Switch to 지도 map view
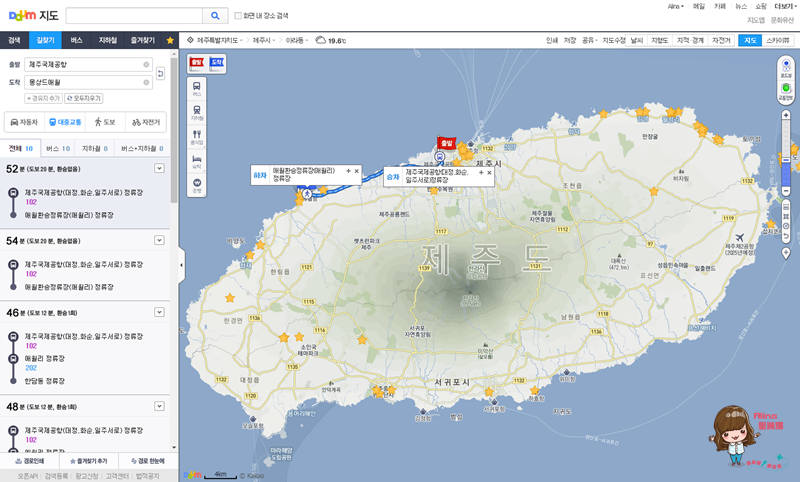Viewport: 800px width, 482px height. tap(750, 40)
